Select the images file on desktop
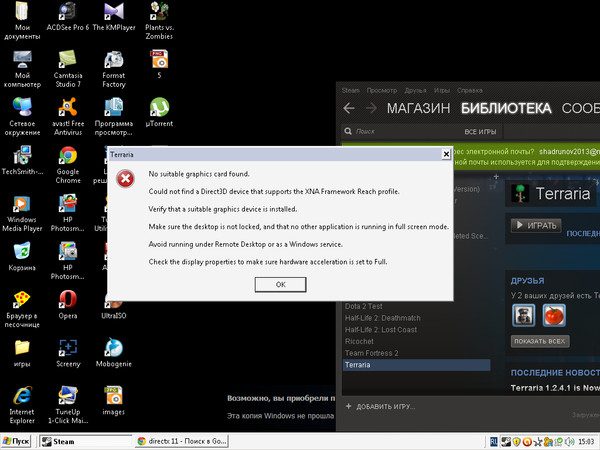The image size is (600, 450). click(114, 401)
